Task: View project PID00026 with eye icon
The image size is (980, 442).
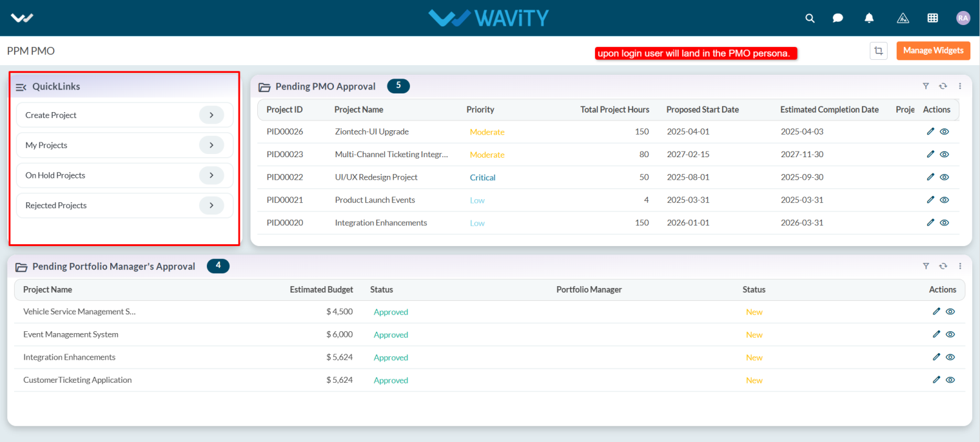Action: [x=945, y=131]
